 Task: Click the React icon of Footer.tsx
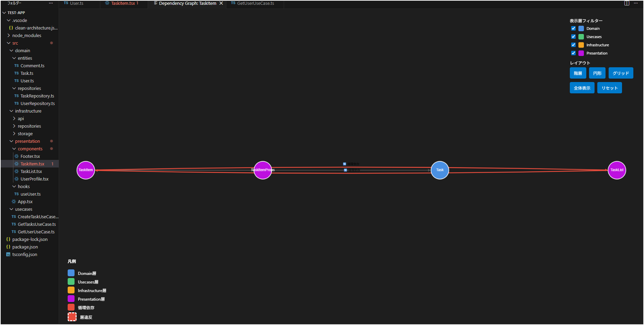[16, 156]
